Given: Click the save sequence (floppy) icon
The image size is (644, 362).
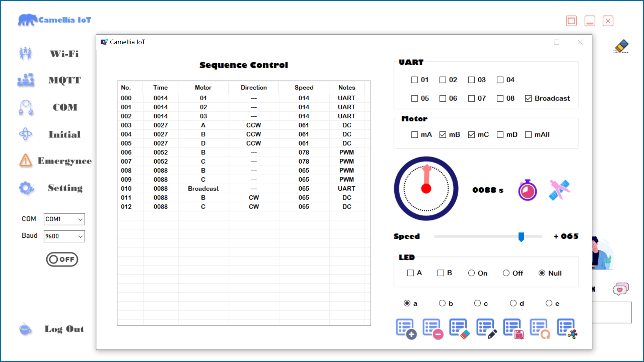Looking at the screenshot, I should pos(513,329).
